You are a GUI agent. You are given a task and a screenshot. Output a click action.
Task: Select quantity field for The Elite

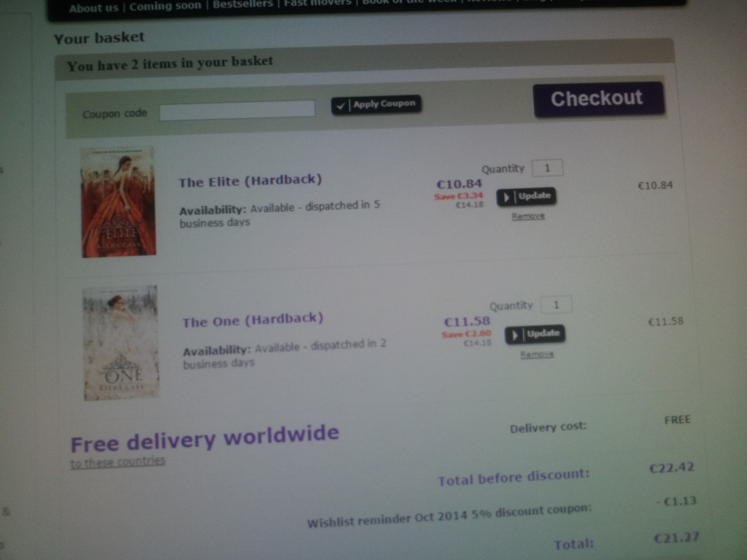pos(547,168)
